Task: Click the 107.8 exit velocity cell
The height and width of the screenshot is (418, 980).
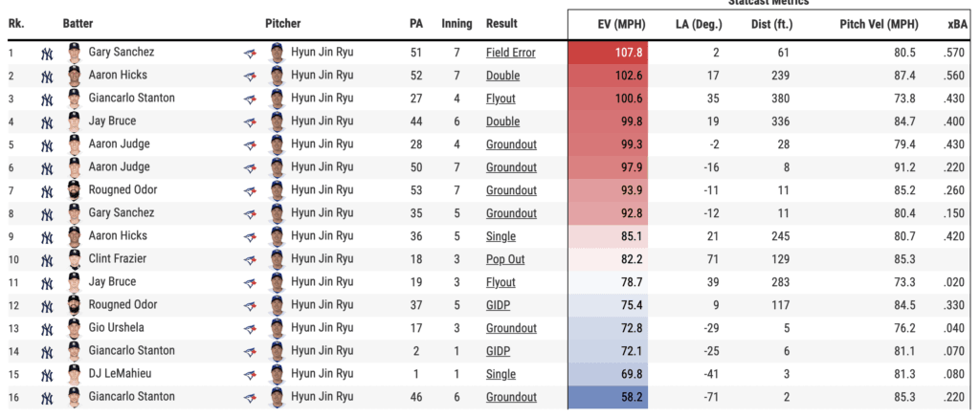Action: pos(608,53)
